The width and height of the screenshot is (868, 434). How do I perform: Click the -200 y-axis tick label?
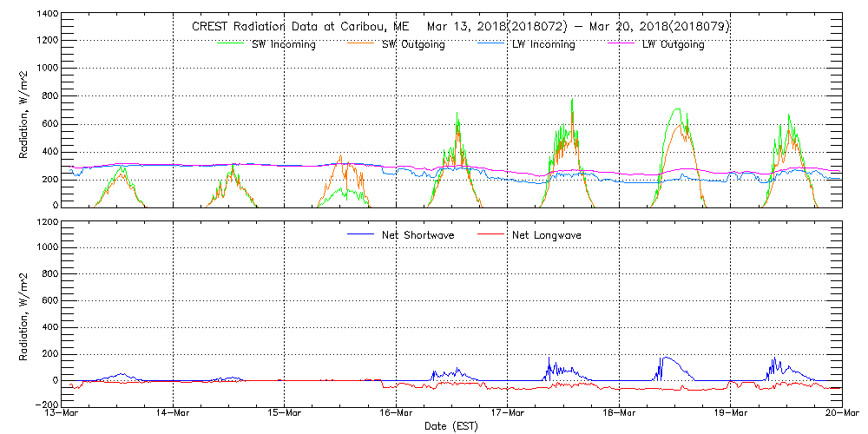point(44,404)
